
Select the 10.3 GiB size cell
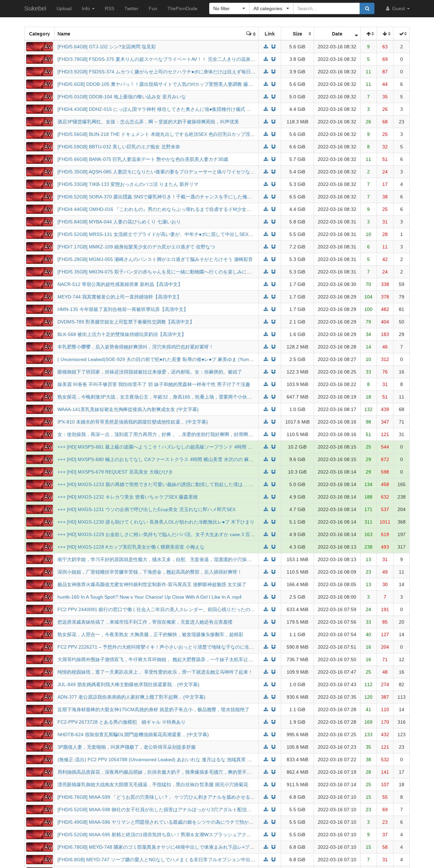297,472
